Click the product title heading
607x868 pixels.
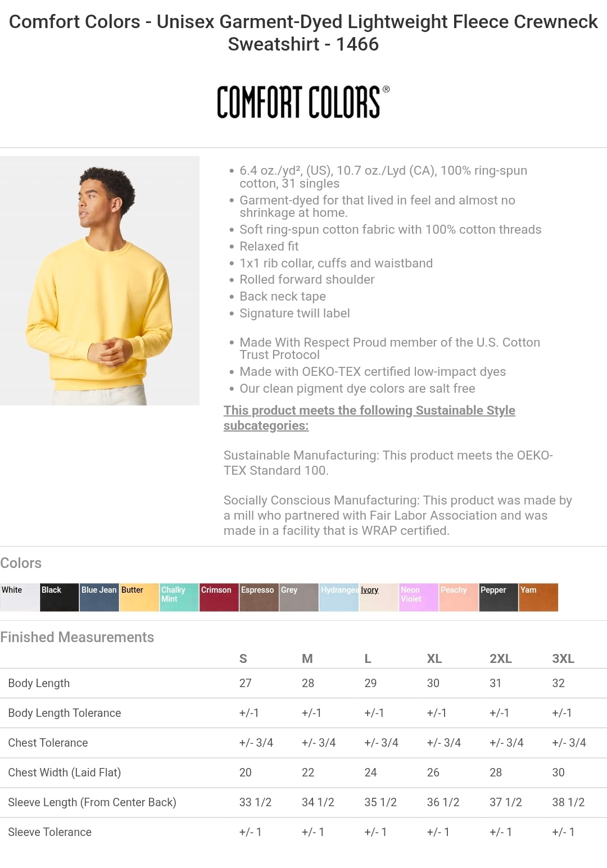[x=303, y=33]
